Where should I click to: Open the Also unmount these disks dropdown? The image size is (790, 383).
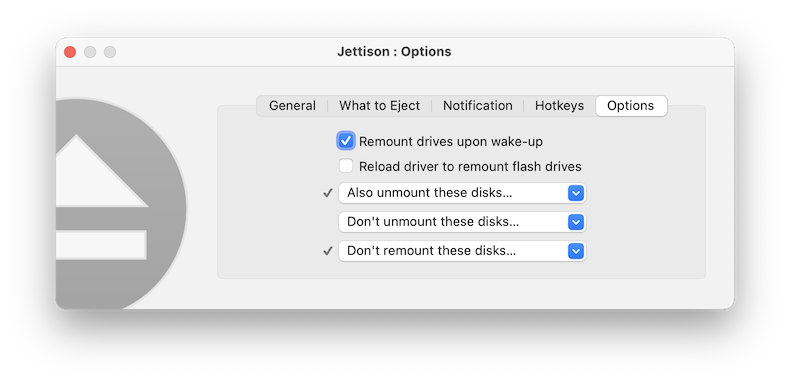coord(463,193)
